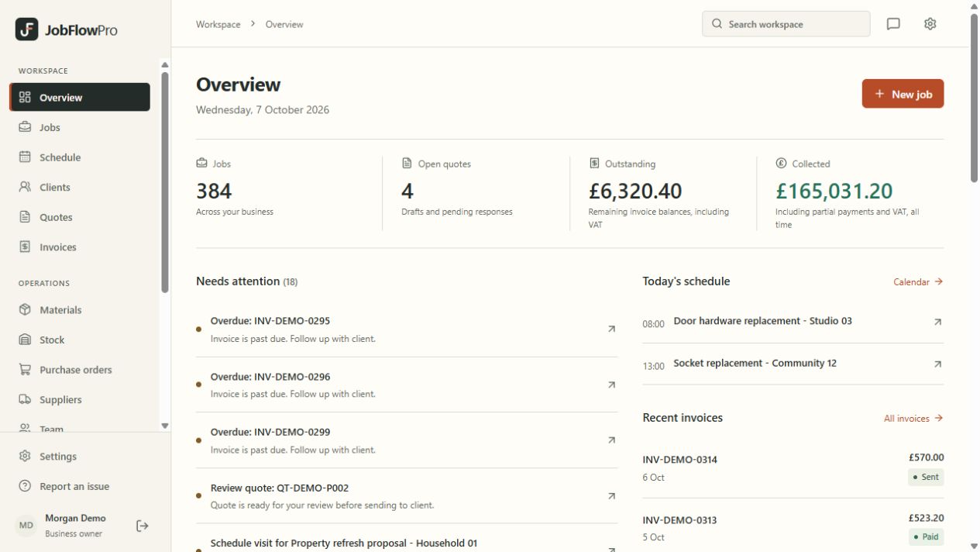The height and width of the screenshot is (552, 980).
Task: Click the Paid status badge
Action: 926,536
